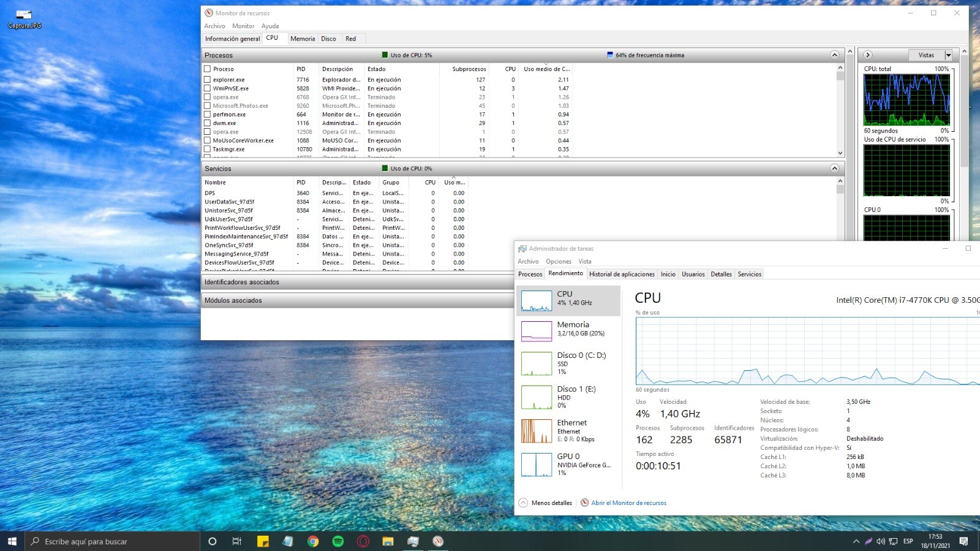Click the Vistas button
The image size is (980, 551).
926,55
